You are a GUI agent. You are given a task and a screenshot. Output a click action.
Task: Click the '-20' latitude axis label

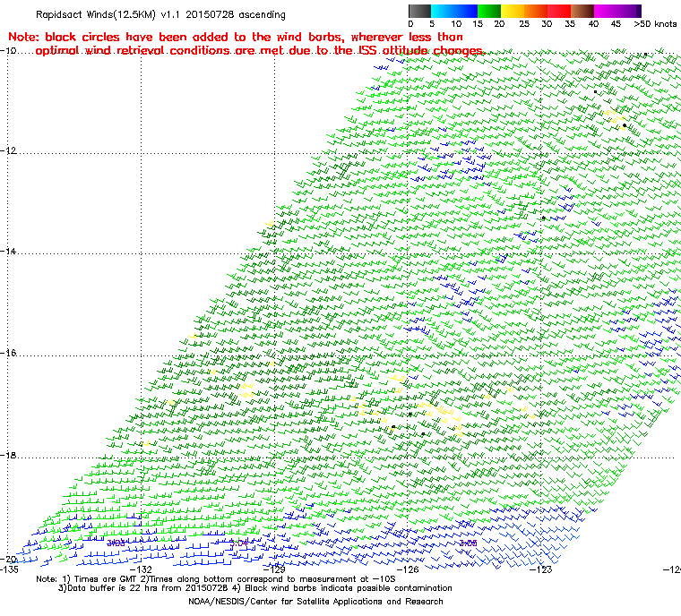(8, 559)
